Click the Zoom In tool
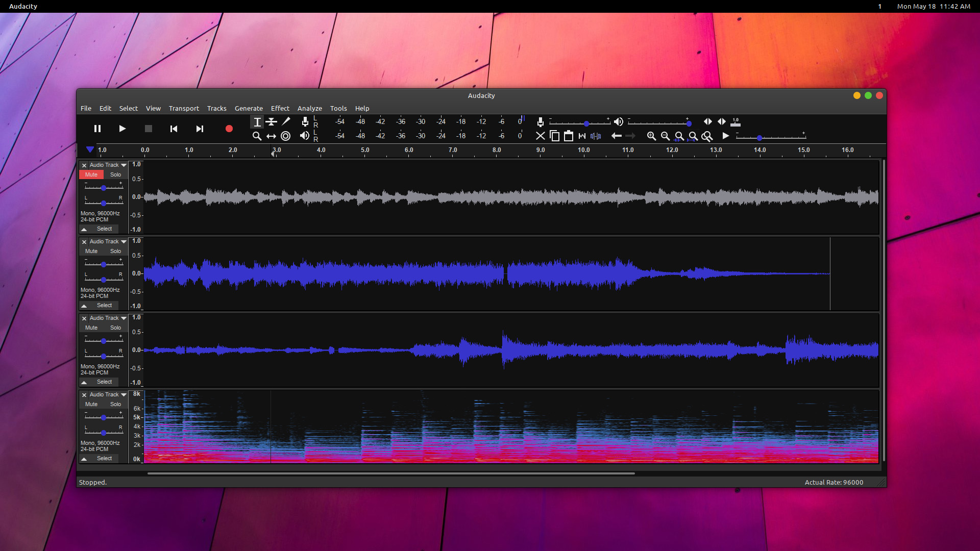980x551 pixels. click(650, 136)
